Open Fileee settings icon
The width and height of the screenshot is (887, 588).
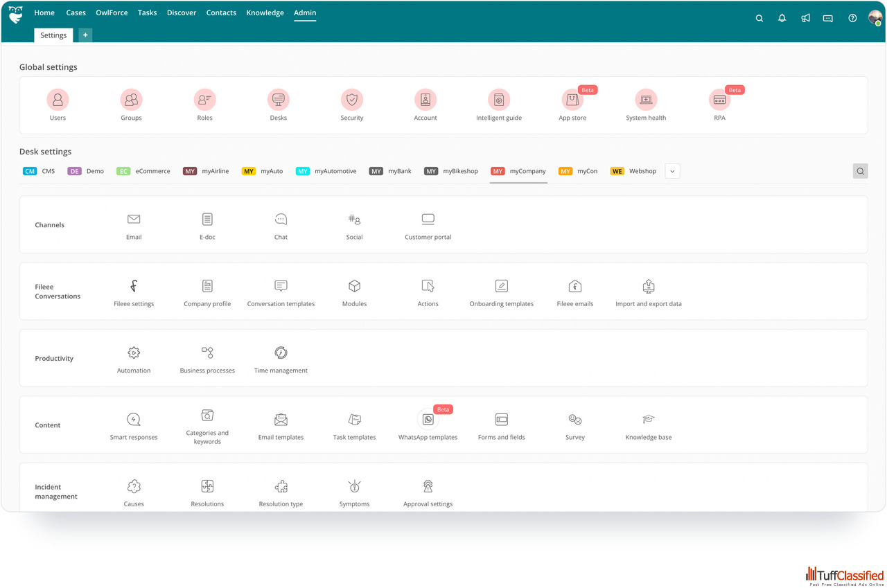[x=134, y=286]
